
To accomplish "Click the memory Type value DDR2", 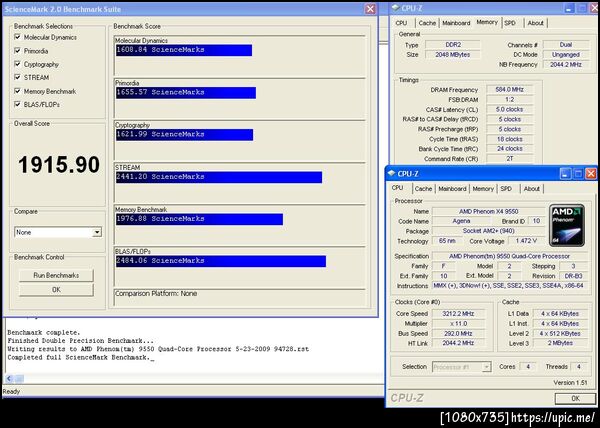I will pos(453,45).
